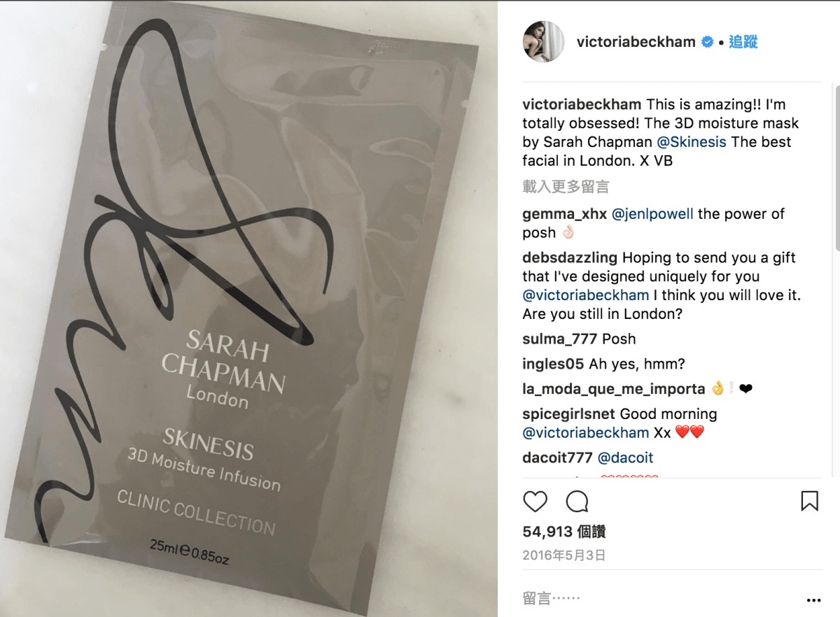Follow victoriabeckham with 追蹤 button
Image resolution: width=840 pixels, height=617 pixels.
(743, 42)
